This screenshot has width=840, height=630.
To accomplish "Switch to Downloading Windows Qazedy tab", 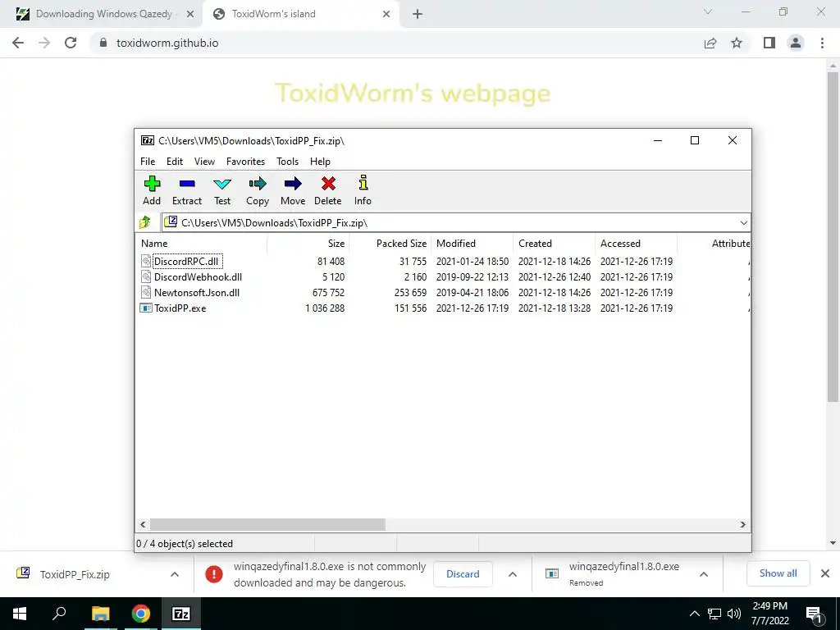I will 104,14.
